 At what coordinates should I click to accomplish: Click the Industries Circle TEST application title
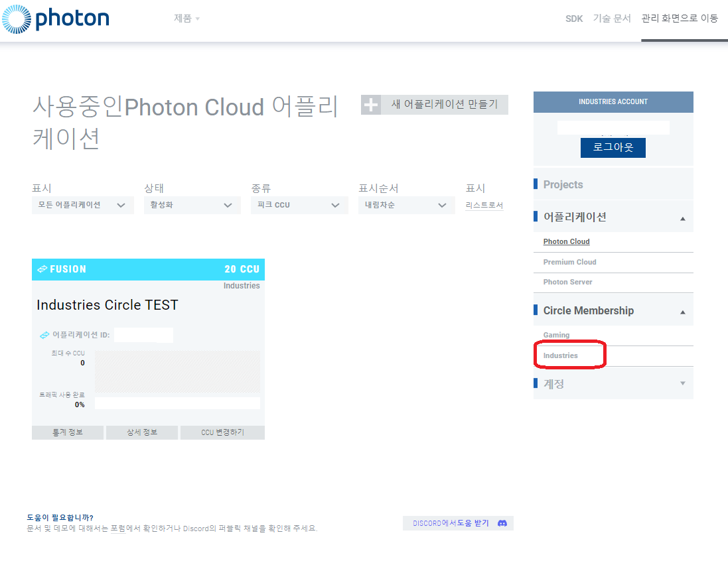pos(108,304)
